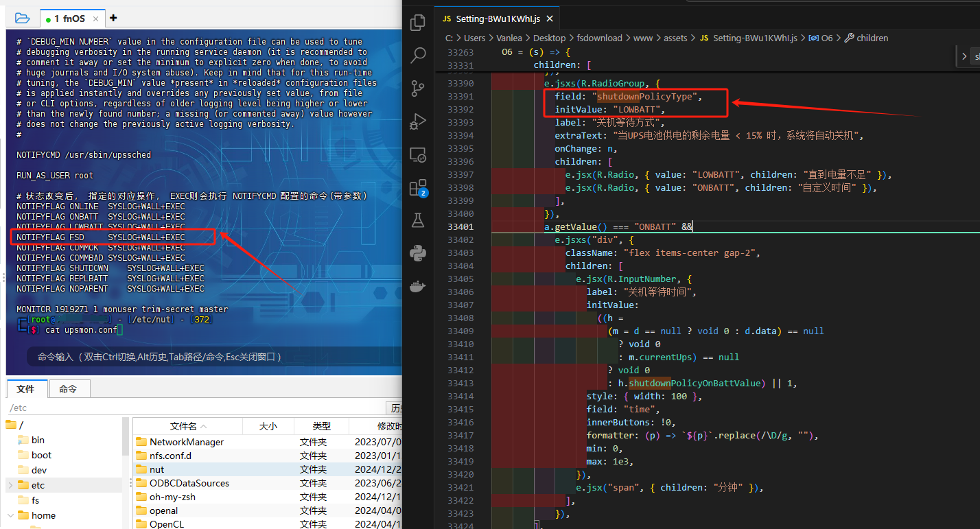Click the children symbol breadcrumb
Screen dimensions: 980x529
click(x=866, y=38)
